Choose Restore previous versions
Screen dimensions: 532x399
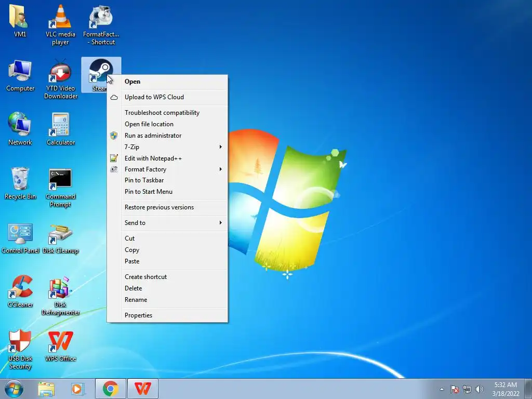[168, 207]
